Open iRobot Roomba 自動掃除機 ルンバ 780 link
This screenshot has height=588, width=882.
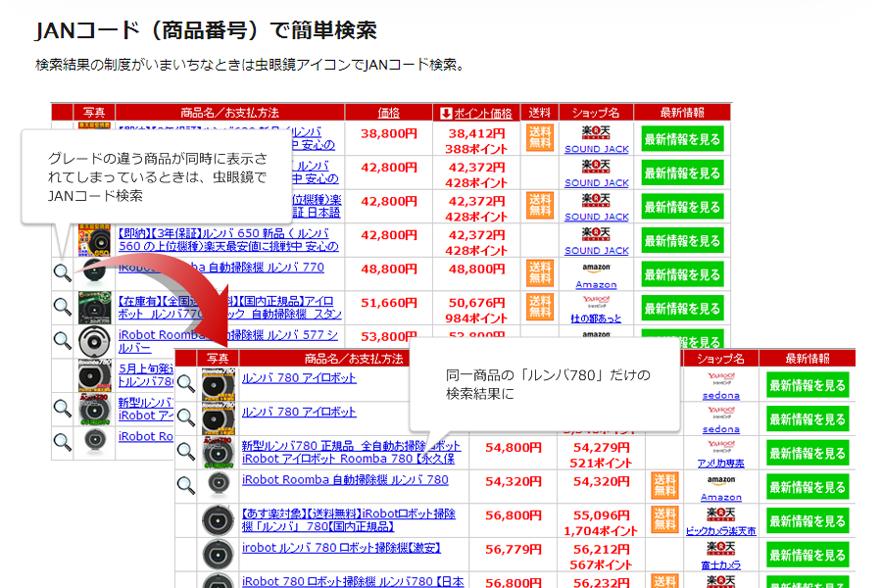pos(345,480)
